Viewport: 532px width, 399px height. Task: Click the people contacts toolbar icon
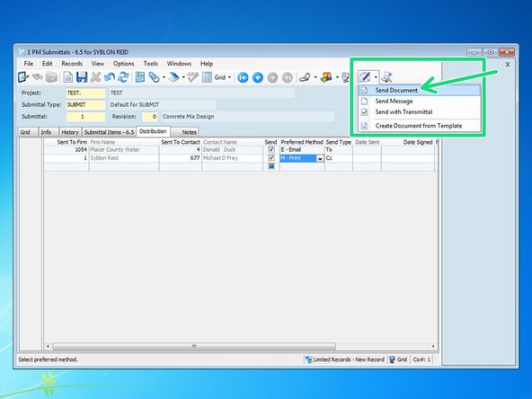326,77
